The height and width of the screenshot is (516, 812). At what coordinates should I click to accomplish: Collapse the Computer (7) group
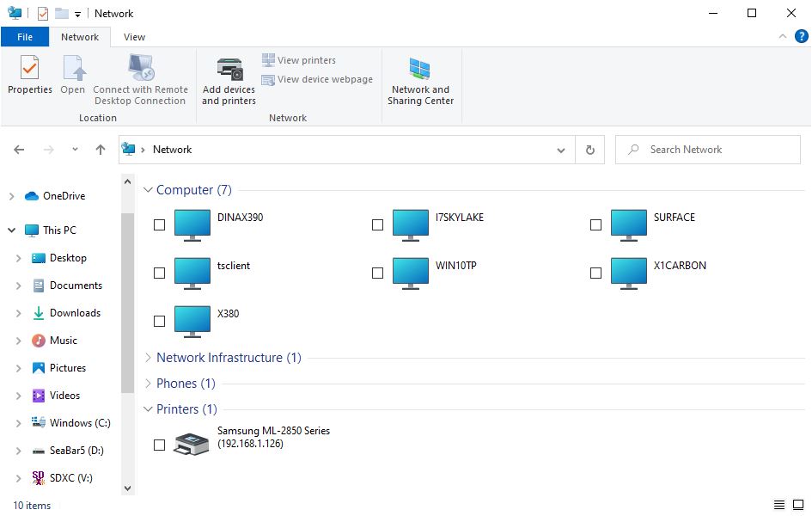click(148, 190)
